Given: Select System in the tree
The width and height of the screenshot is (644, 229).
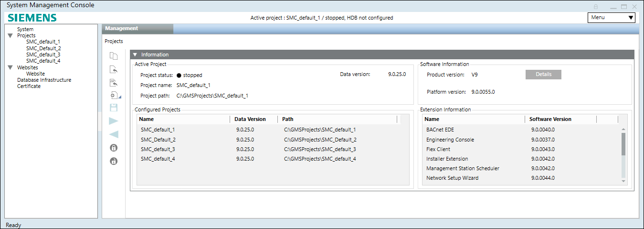Looking at the screenshot, I should (25, 29).
